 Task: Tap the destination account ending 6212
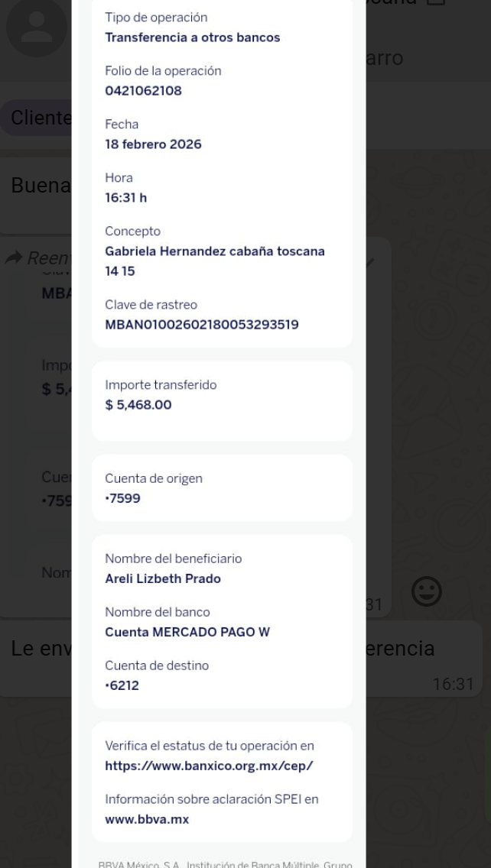[x=122, y=685]
